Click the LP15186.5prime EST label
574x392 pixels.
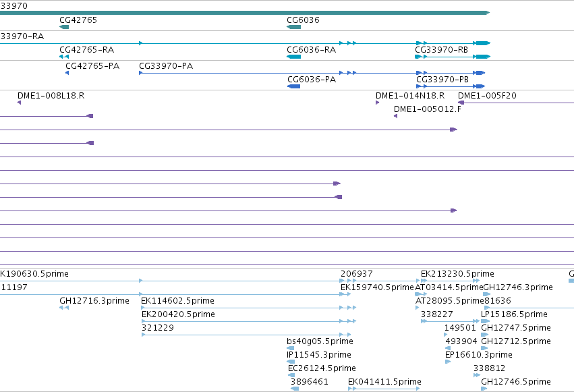[515, 314]
